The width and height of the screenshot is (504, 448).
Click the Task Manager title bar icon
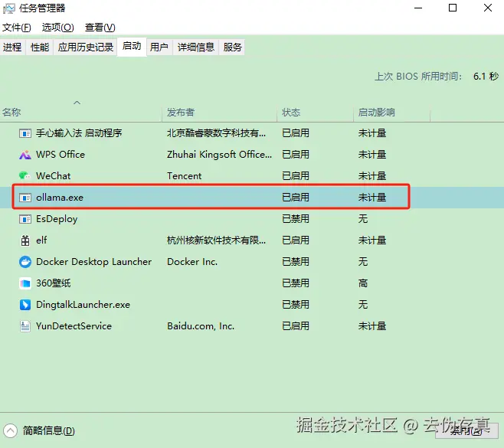coord(8,8)
